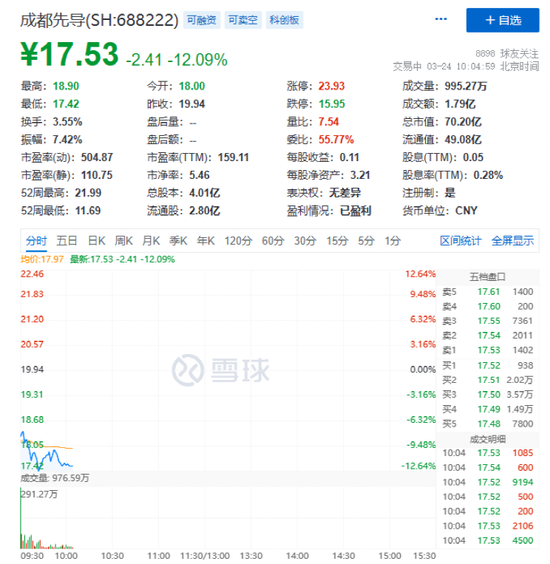Select the 季K chart tab
Viewport: 550px width, 564px height.
[178, 241]
